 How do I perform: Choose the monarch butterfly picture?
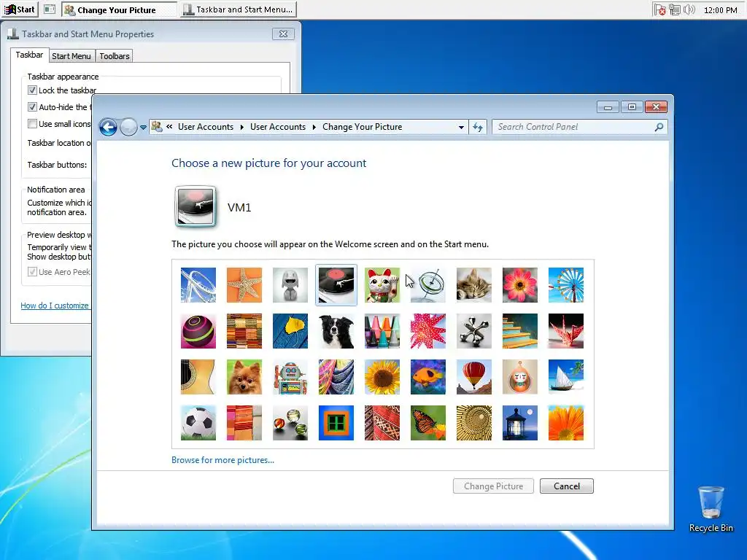point(427,423)
